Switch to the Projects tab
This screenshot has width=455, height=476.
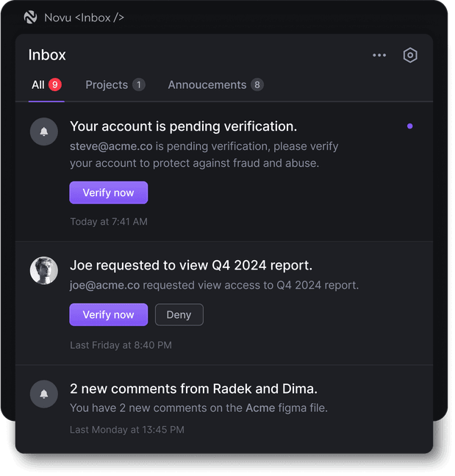tap(115, 85)
